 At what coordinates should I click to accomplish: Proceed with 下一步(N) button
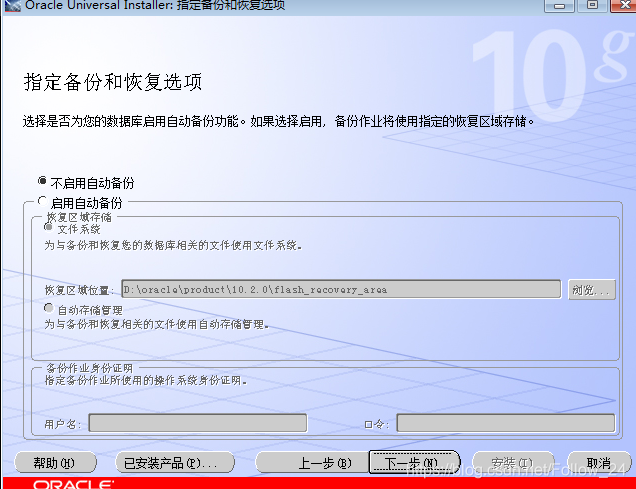pyautogui.click(x=415, y=462)
